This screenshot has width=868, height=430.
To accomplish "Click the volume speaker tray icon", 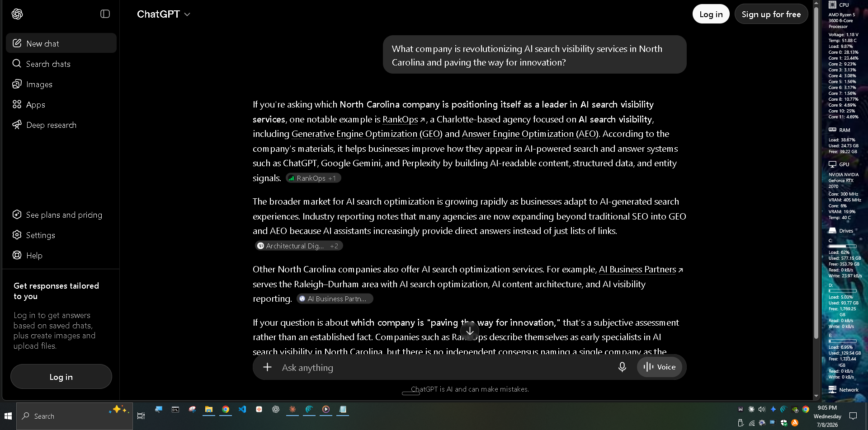I will click(x=762, y=409).
